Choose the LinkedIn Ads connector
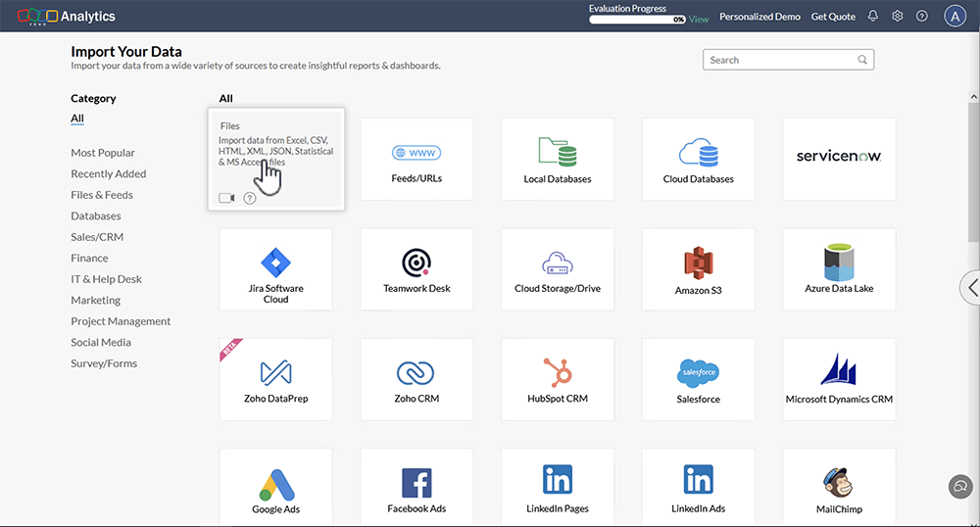This screenshot has width=980, height=527. 698,487
